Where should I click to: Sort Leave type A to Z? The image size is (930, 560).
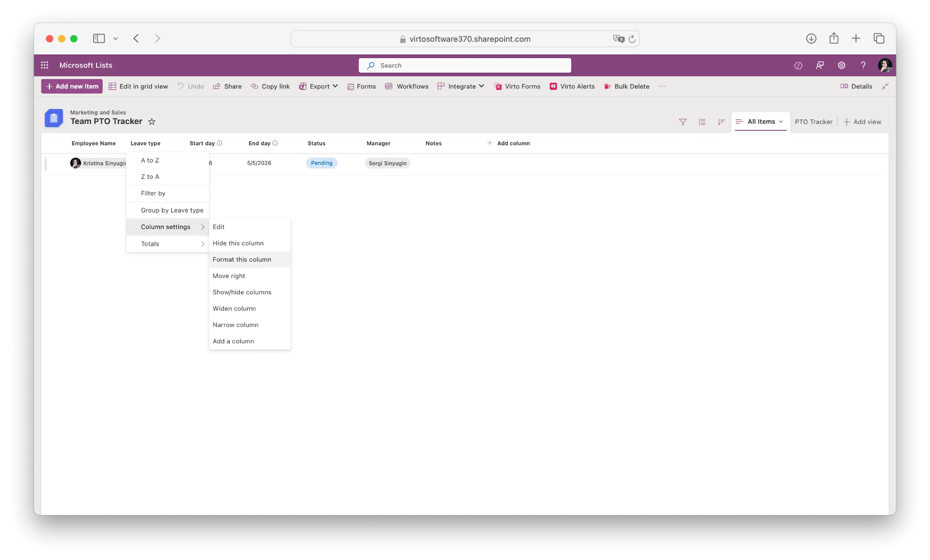pyautogui.click(x=168, y=160)
